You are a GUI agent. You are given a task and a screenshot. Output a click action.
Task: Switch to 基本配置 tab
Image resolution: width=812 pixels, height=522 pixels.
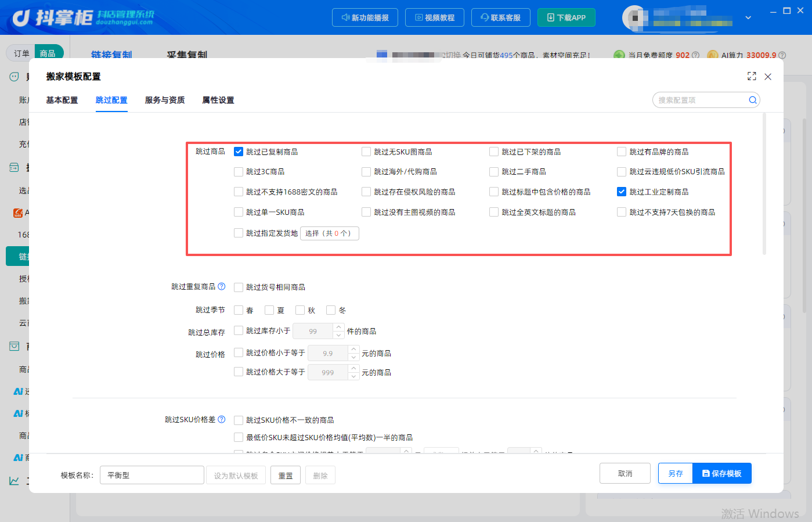(x=62, y=100)
